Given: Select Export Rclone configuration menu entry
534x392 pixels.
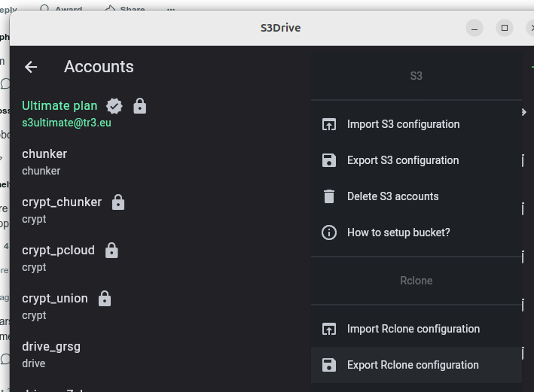Looking at the screenshot, I should (417, 365).
